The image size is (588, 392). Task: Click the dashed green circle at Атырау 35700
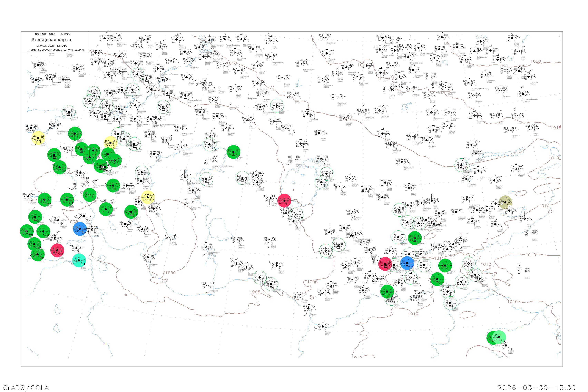210,144
